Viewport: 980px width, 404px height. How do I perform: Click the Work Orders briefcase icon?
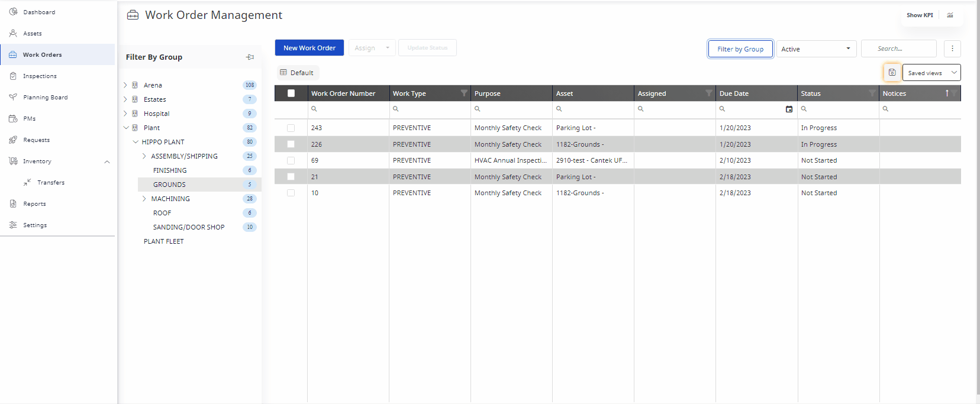point(13,54)
